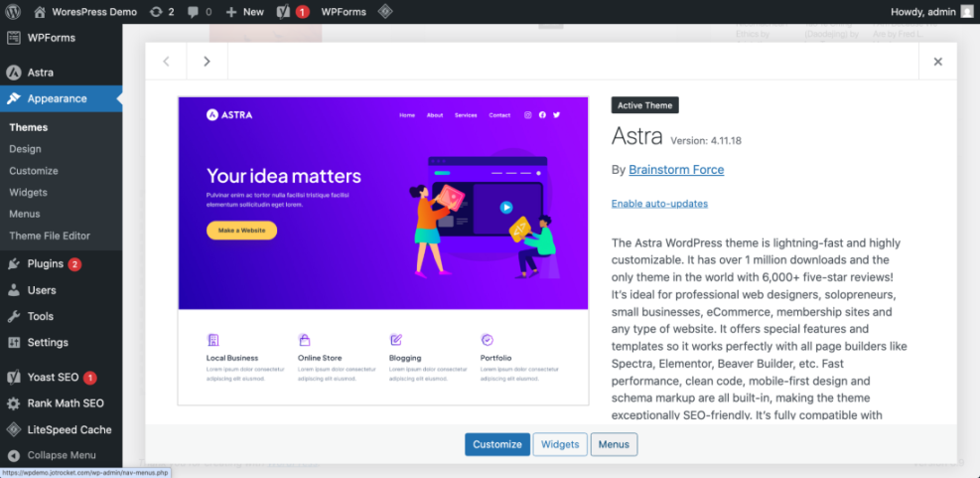
Task: Click the Active Theme label badge
Action: tap(645, 105)
